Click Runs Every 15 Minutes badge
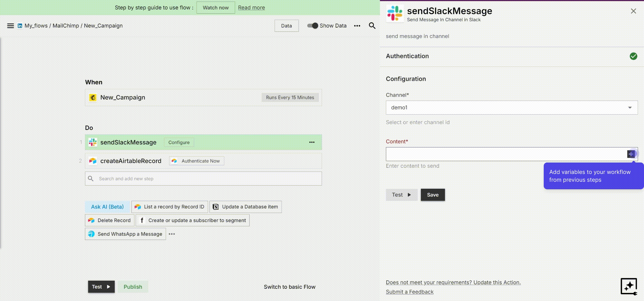Image resolution: width=644 pixels, height=301 pixels. tap(290, 98)
